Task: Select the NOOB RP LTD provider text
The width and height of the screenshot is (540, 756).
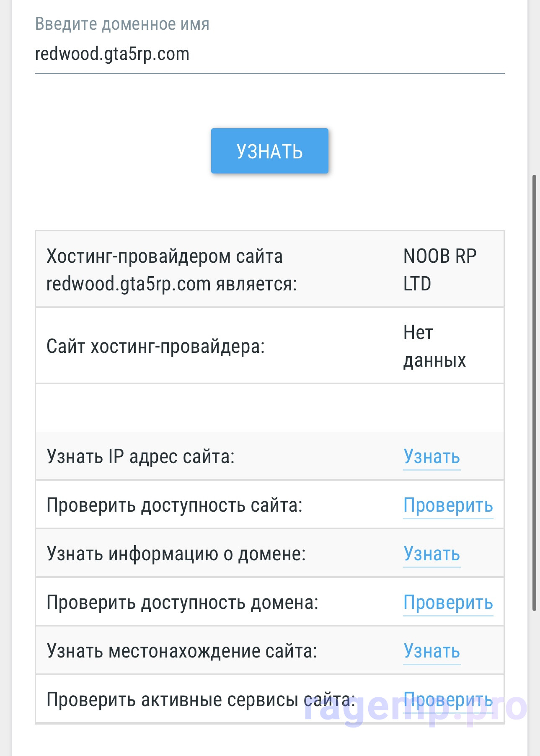Action: [x=440, y=270]
